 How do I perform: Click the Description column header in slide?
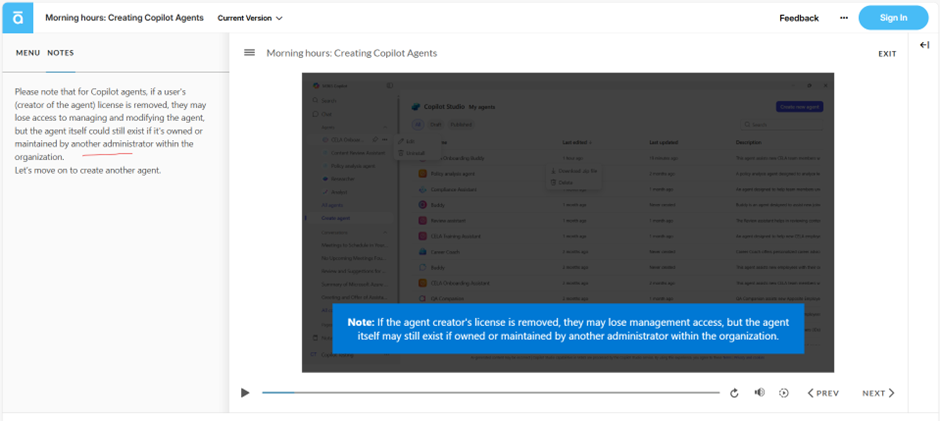(x=749, y=143)
